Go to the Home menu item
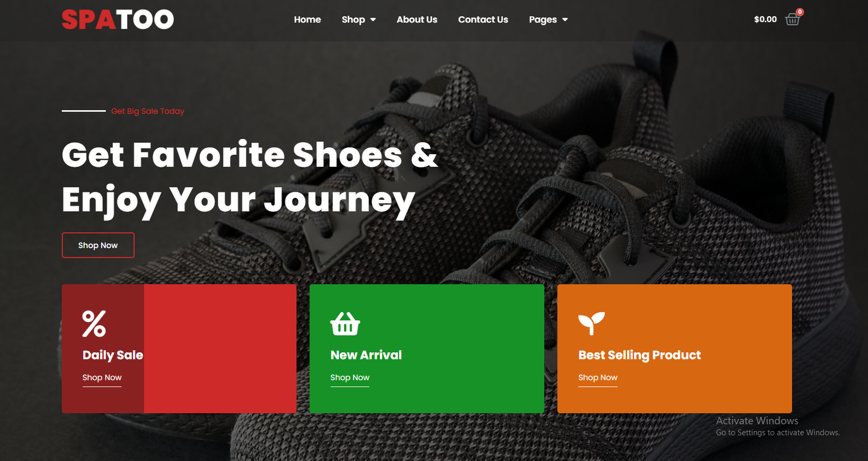Screen dimensions: 868x461 [308, 20]
